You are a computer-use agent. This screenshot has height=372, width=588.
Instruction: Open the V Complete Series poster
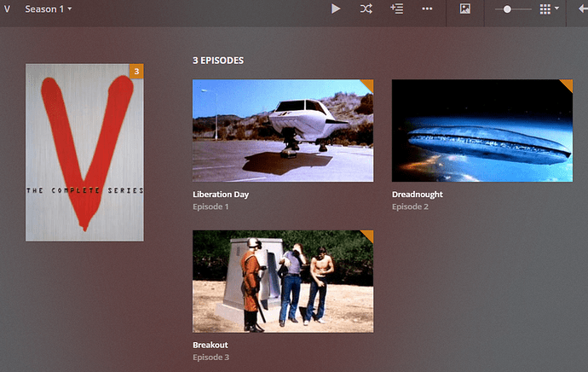(84, 153)
